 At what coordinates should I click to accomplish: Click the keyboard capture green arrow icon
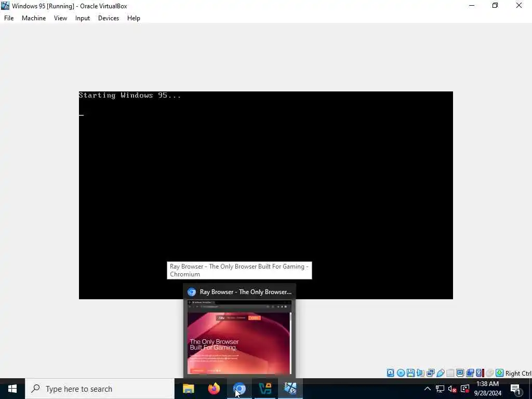[x=499, y=373]
